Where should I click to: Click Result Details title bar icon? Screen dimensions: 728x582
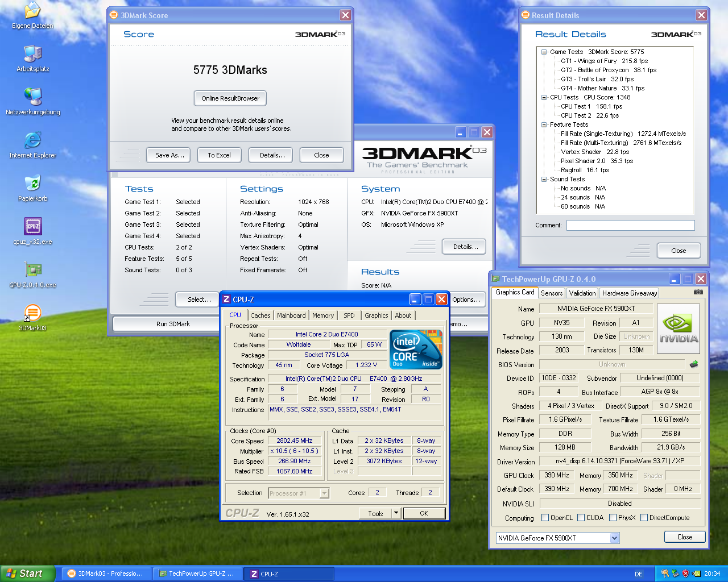click(x=526, y=15)
